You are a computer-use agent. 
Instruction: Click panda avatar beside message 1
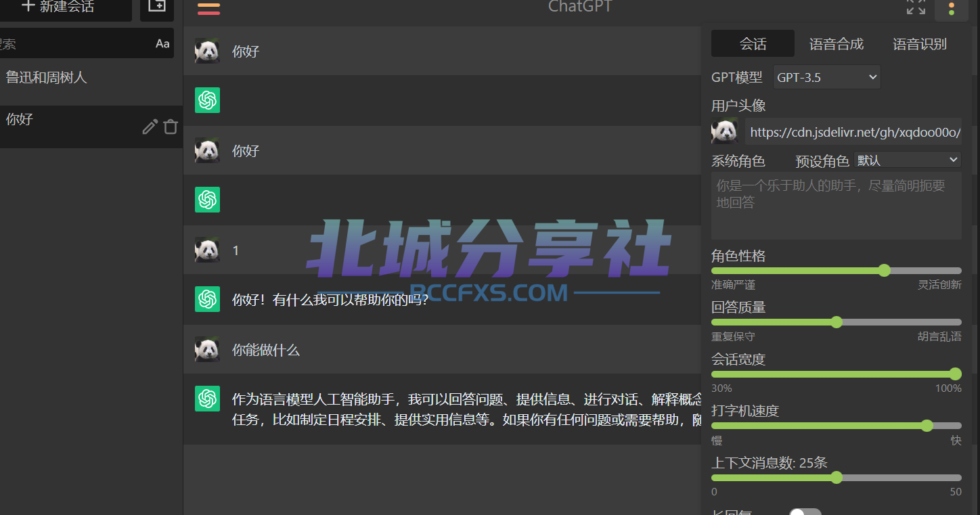click(207, 250)
